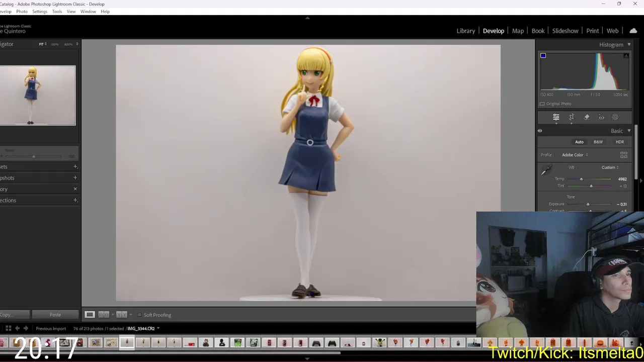The image size is (644, 362).
Task: Adjust the Tint slider handle
Action: coord(591,186)
